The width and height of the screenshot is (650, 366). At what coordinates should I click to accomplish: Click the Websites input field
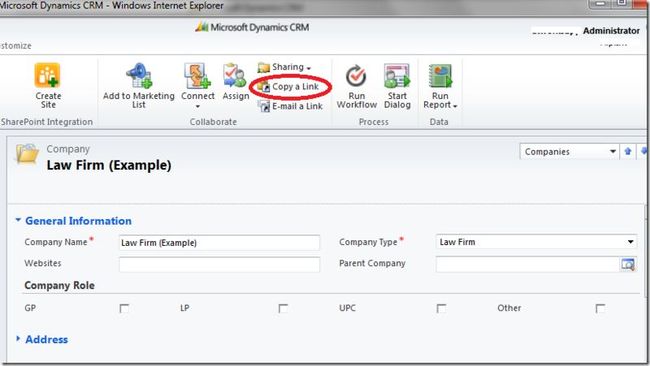point(219,264)
